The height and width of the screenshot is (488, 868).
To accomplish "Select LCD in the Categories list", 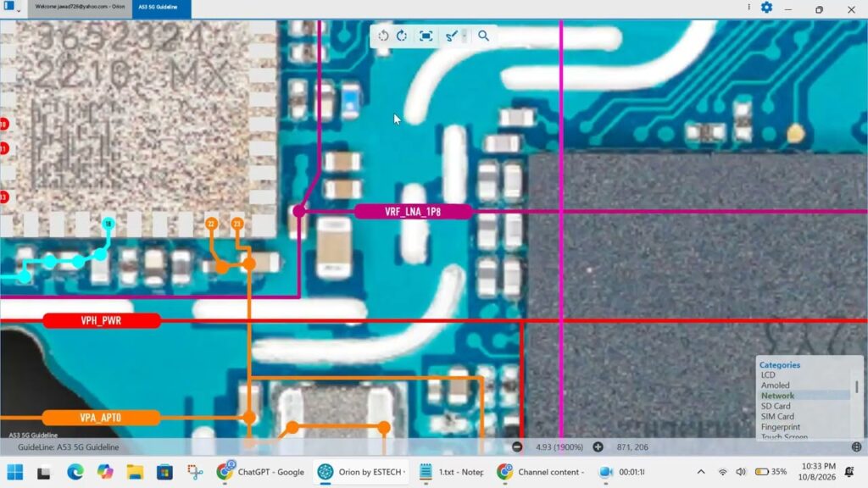I will (768, 375).
